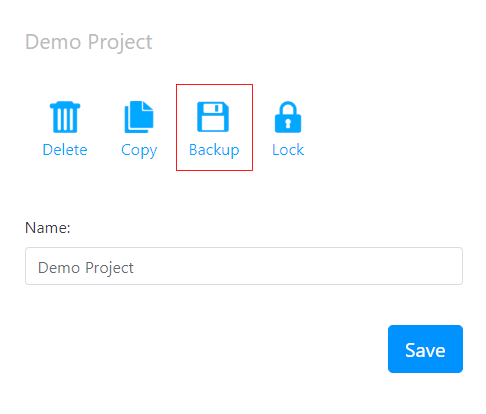Delete the Demo Project via trash icon

coord(65,117)
